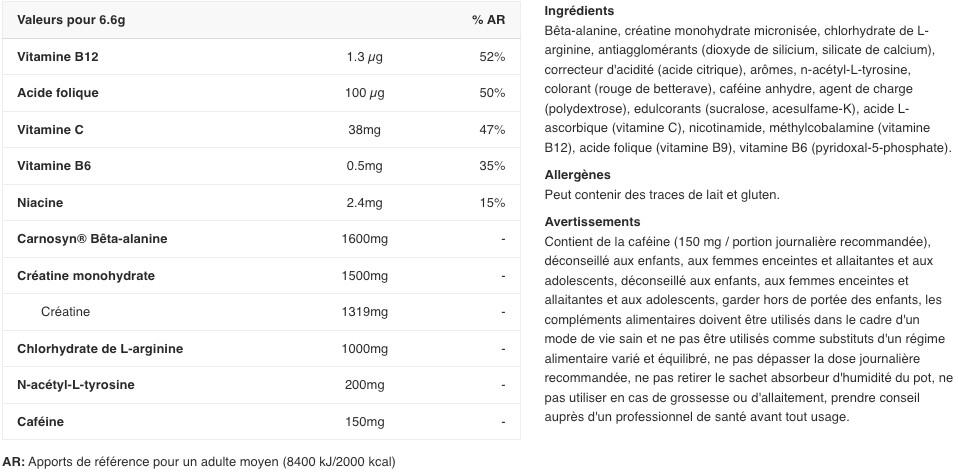The image size is (958, 474).
Task: Click the "% AR" column header
Action: click(x=489, y=20)
